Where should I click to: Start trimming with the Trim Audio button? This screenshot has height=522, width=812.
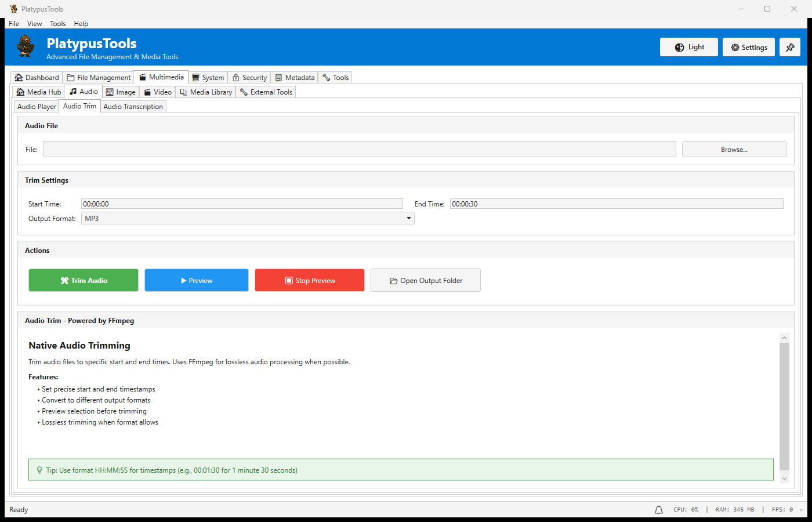coord(84,281)
